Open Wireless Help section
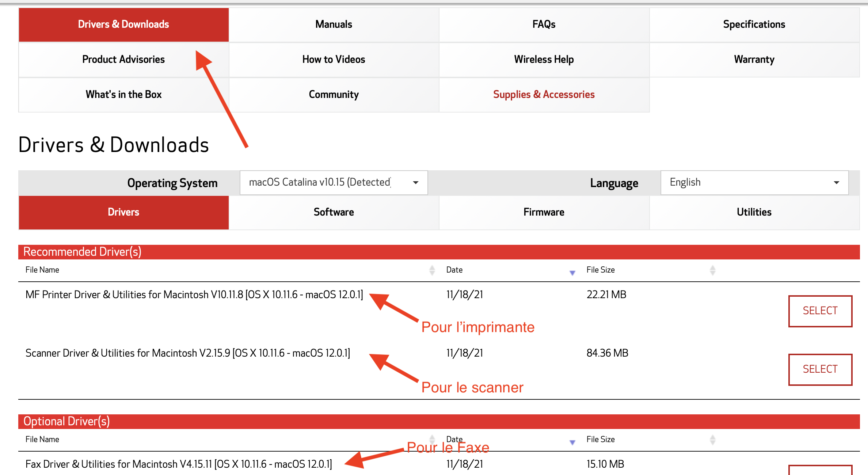 (544, 60)
